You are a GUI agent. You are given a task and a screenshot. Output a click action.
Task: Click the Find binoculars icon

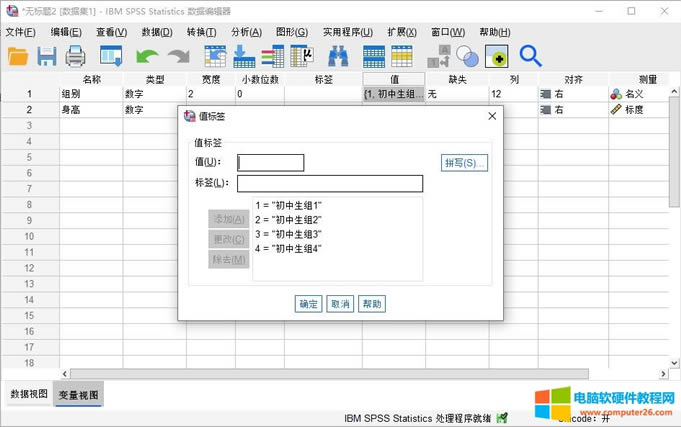(x=338, y=57)
